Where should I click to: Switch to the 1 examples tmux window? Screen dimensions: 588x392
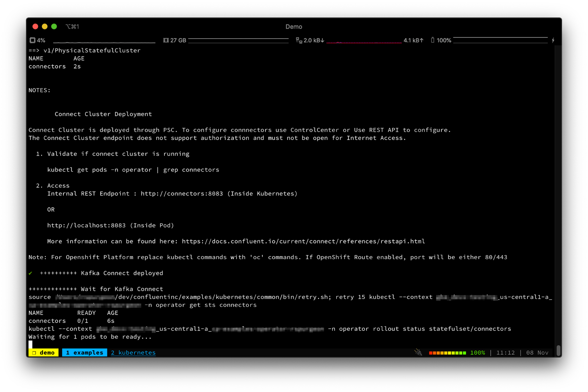pyautogui.click(x=84, y=352)
